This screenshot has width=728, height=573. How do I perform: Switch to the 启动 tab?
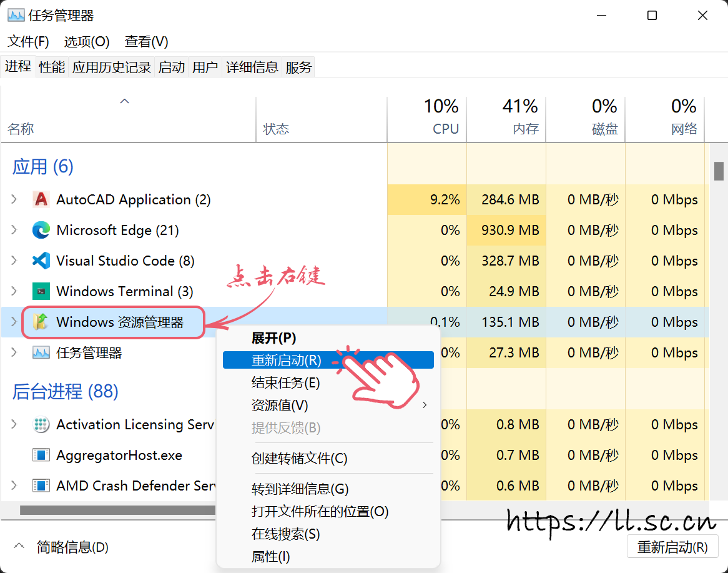coord(171,67)
